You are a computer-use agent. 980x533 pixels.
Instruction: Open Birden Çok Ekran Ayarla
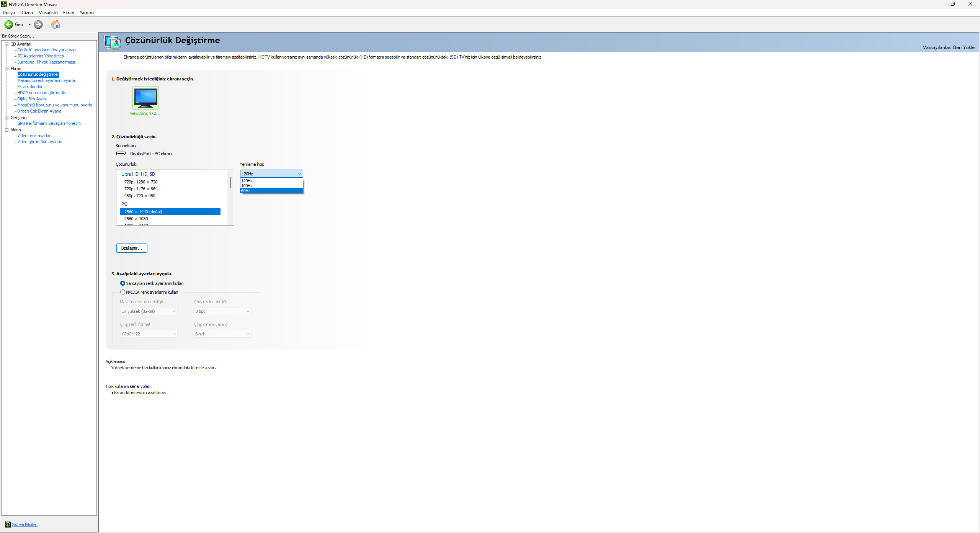click(x=39, y=111)
